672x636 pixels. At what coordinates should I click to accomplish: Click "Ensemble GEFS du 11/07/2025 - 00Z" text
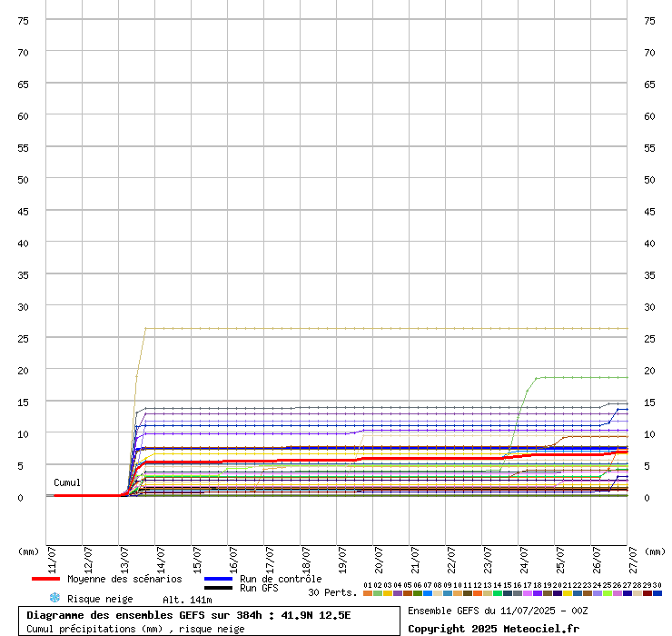[498, 611]
